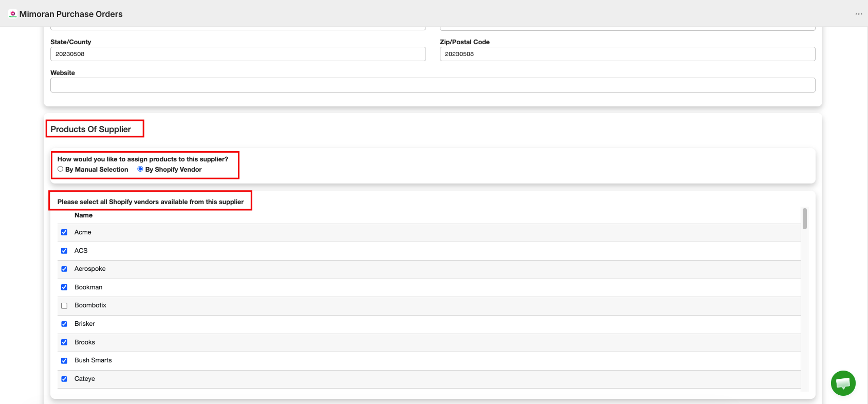
Task: Check the Boombotix vendor checkbox
Action: pos(64,305)
